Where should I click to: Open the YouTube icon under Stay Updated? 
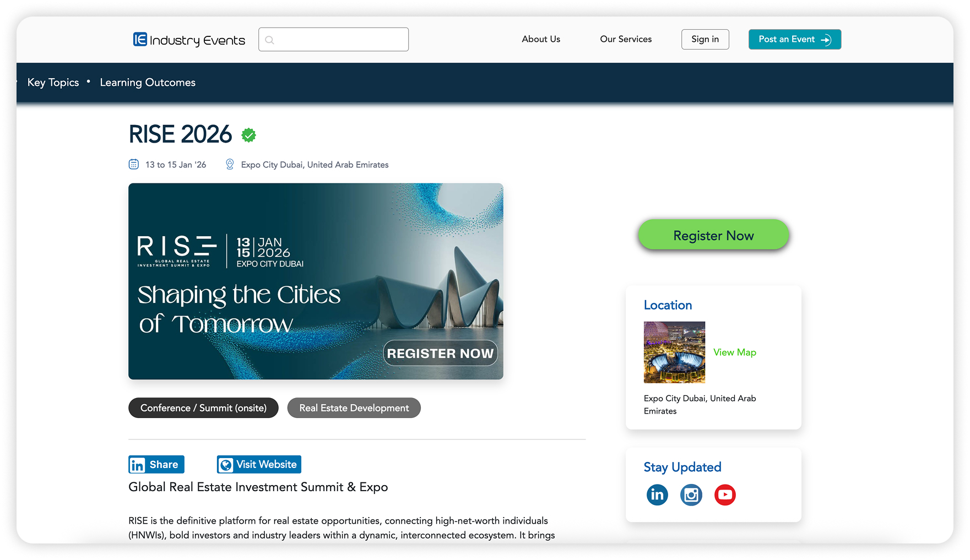coord(725,494)
